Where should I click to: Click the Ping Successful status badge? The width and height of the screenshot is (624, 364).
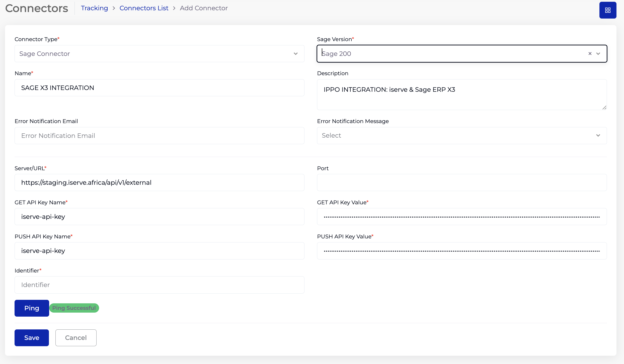[74, 308]
